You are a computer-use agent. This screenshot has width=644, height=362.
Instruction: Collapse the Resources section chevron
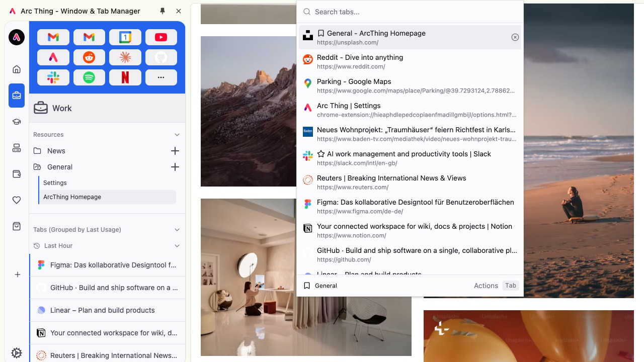[x=177, y=135]
